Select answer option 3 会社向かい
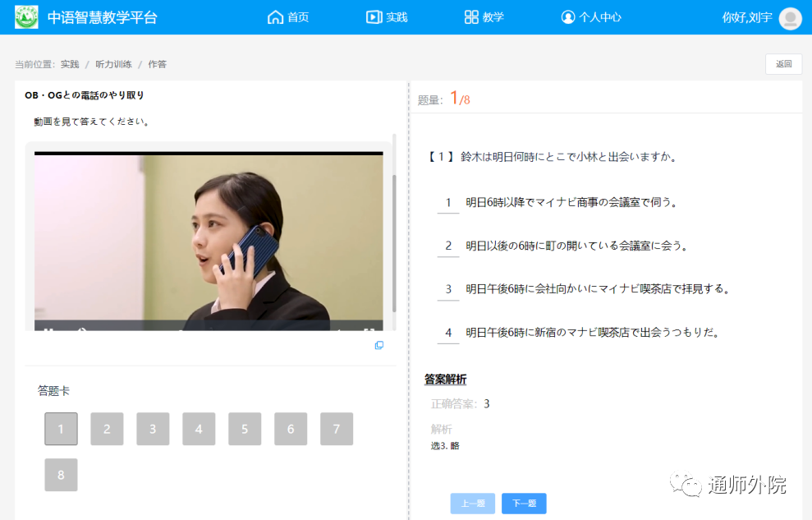 tap(584, 289)
